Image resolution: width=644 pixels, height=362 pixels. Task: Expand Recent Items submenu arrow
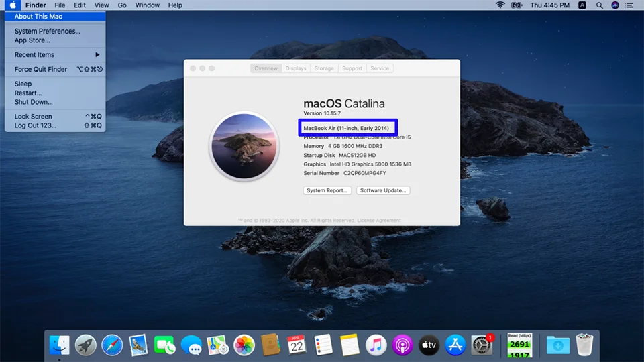pyautogui.click(x=97, y=54)
